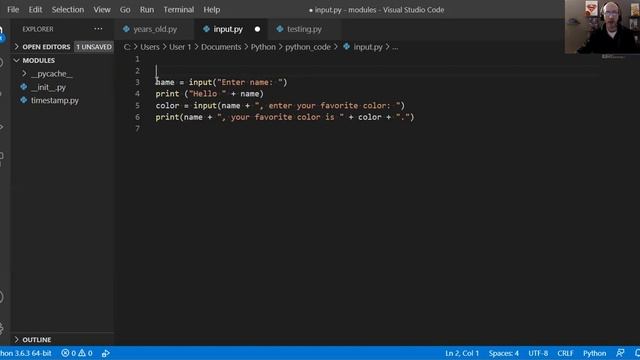Click the Python icon on years_old.py tab

(126, 29)
